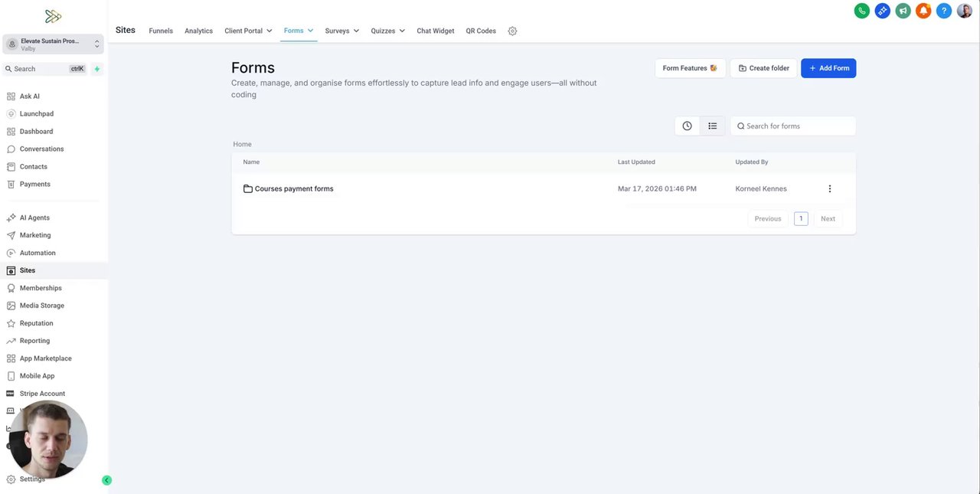
Task: Open the actions menu for Courses payment forms
Action: [829, 188]
